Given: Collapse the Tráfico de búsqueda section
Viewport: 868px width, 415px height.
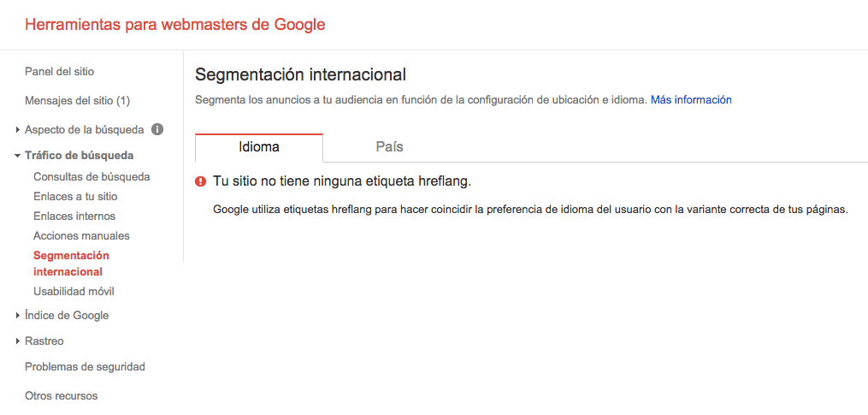Looking at the screenshot, I should coord(18,156).
